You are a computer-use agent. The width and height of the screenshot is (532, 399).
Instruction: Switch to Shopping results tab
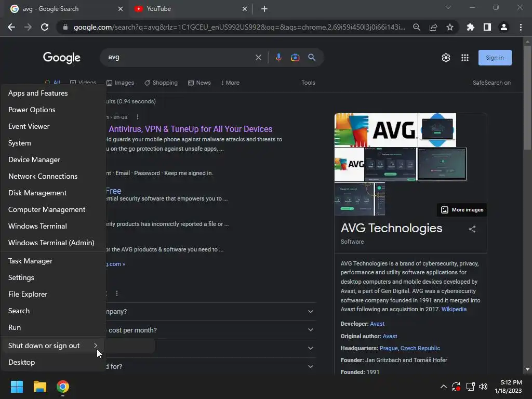[x=161, y=83]
